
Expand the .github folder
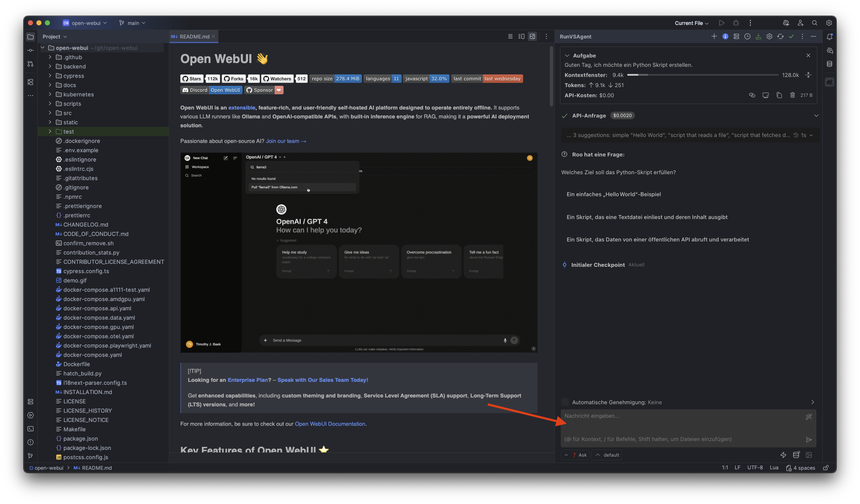point(50,57)
